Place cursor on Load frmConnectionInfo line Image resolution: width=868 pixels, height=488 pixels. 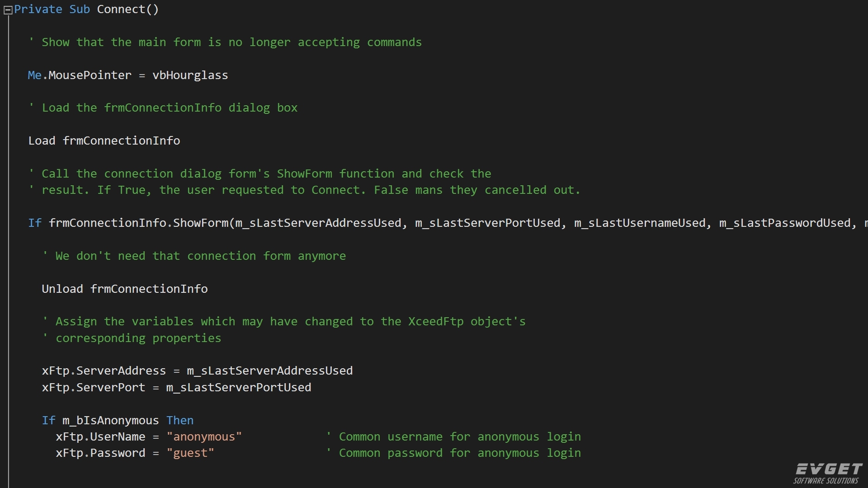tap(104, 141)
